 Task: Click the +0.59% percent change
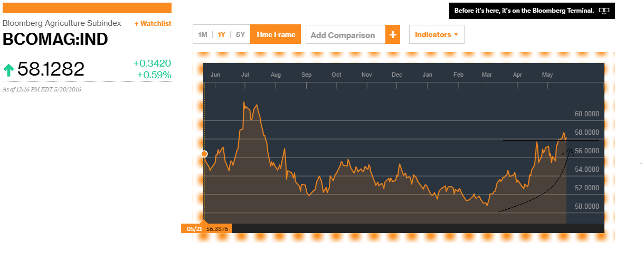[154, 75]
